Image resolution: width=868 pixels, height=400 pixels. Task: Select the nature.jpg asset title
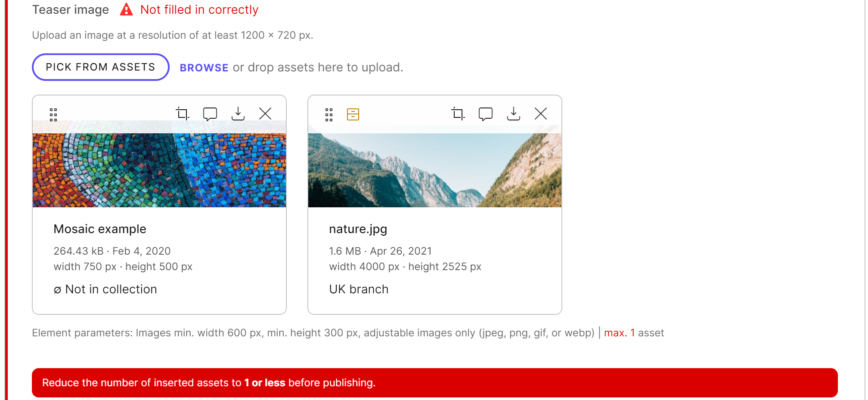pyautogui.click(x=358, y=229)
